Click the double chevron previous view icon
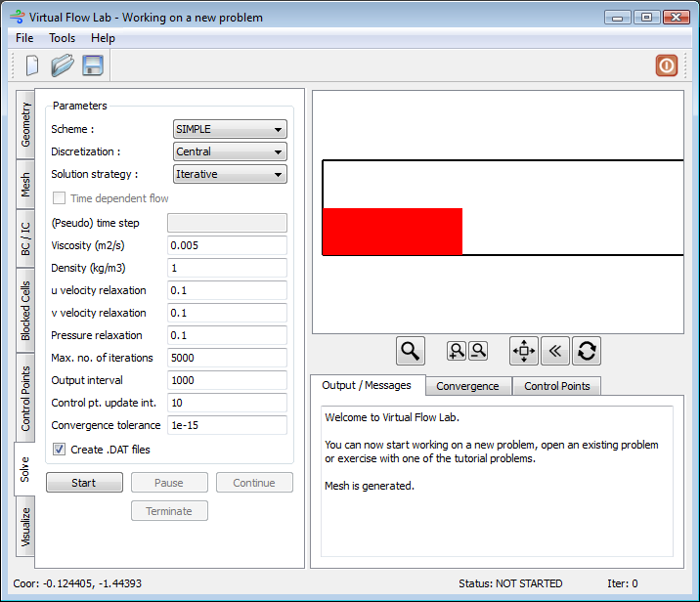Screen dimensions: 700x602 [x=555, y=351]
